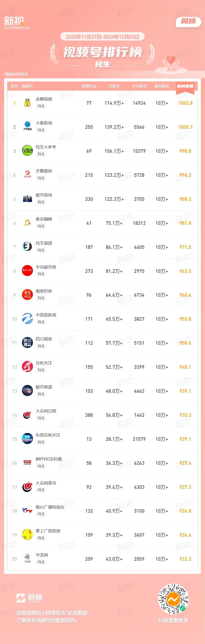Click the 新增作品 column header
The width and height of the screenshot is (205, 644).
(89, 86)
